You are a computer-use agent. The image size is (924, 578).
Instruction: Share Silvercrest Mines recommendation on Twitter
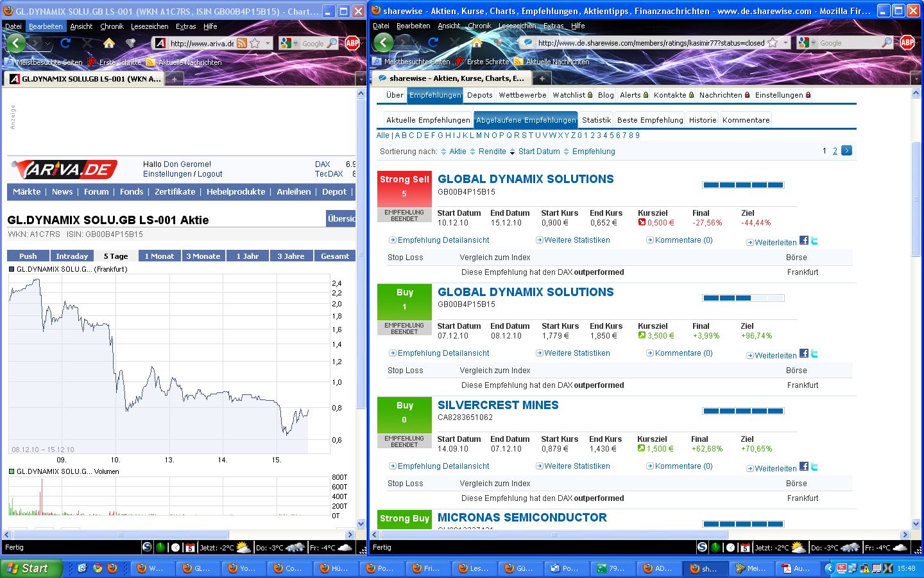[x=814, y=467]
